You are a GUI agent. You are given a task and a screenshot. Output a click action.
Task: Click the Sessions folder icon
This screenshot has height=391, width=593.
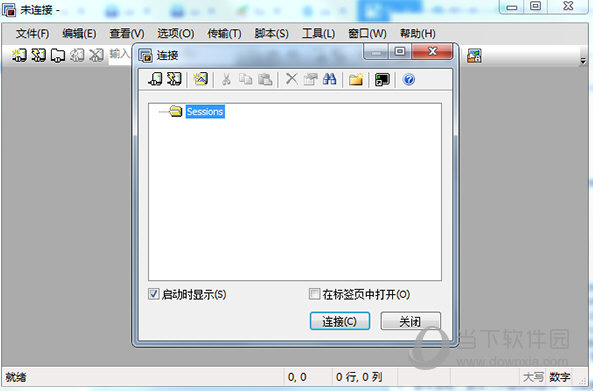pos(175,111)
